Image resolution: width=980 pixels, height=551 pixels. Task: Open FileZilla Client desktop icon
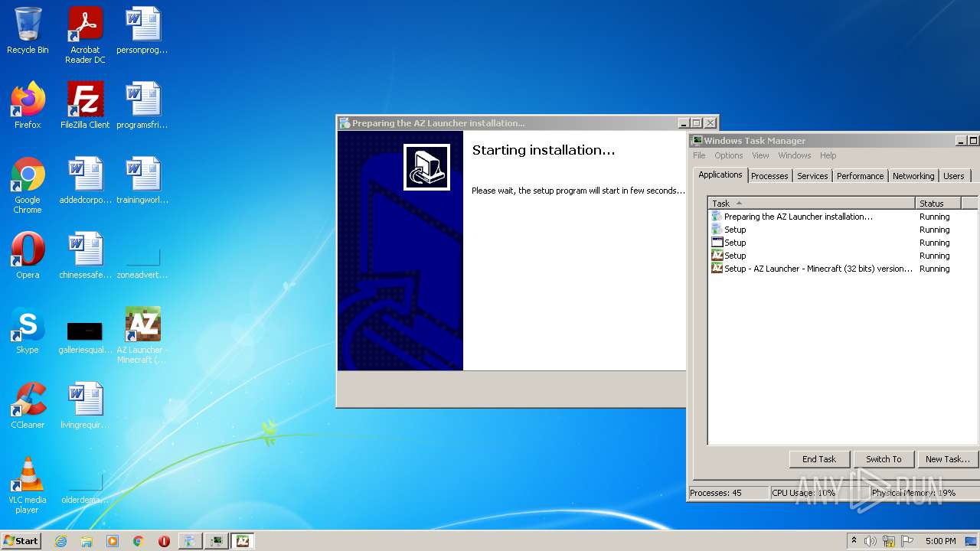tap(85, 106)
